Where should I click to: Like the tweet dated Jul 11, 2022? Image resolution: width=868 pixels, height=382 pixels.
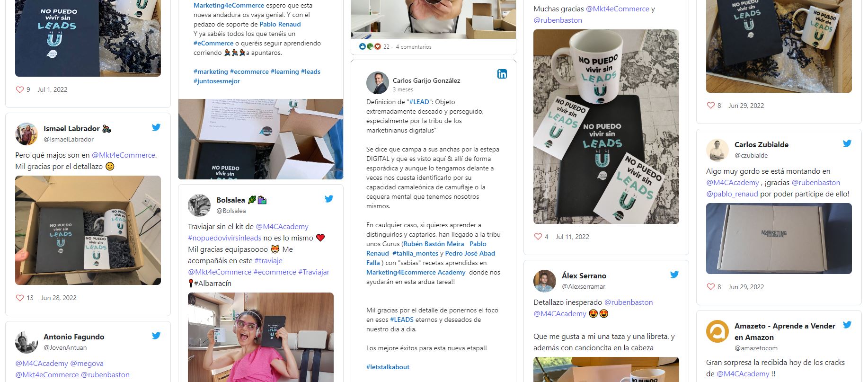tap(538, 237)
